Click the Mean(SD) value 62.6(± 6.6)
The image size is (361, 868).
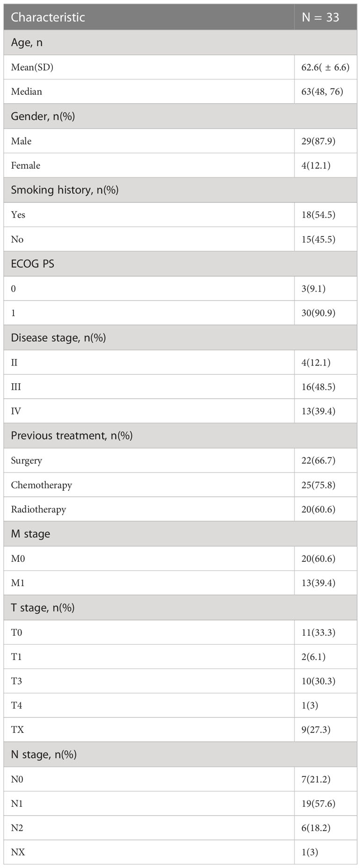[325, 67]
